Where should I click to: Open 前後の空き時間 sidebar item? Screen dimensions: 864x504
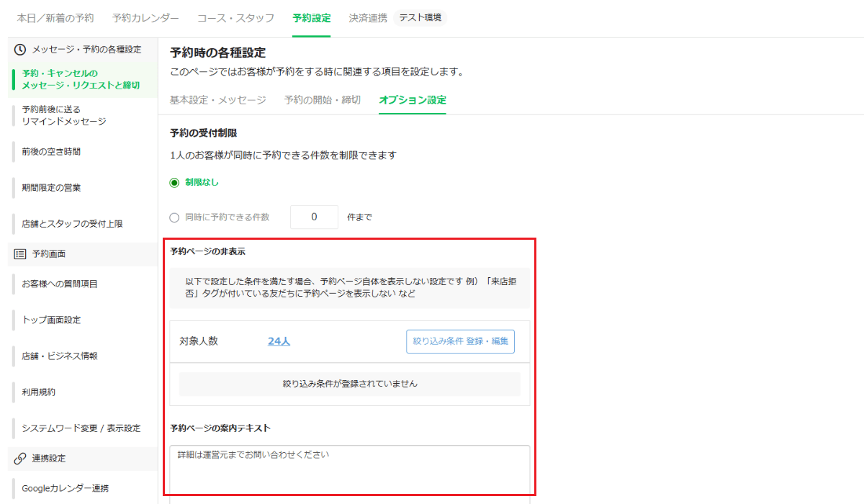pos(51,152)
